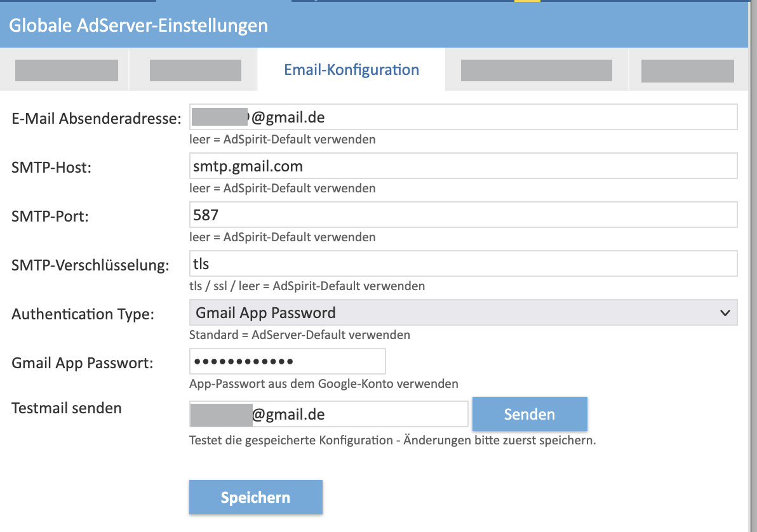Click into the SMTP-Host field with smtp.gmail.com
The image size is (757, 532).
click(x=463, y=166)
